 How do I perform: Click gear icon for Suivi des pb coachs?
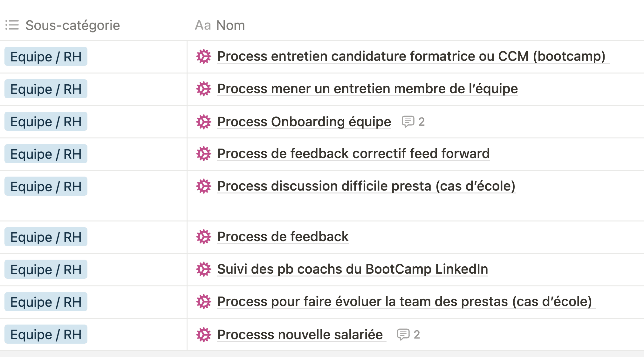coord(203,269)
